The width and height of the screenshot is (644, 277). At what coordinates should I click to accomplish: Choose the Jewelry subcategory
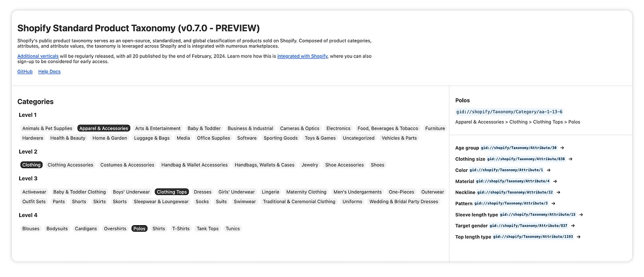(310, 165)
